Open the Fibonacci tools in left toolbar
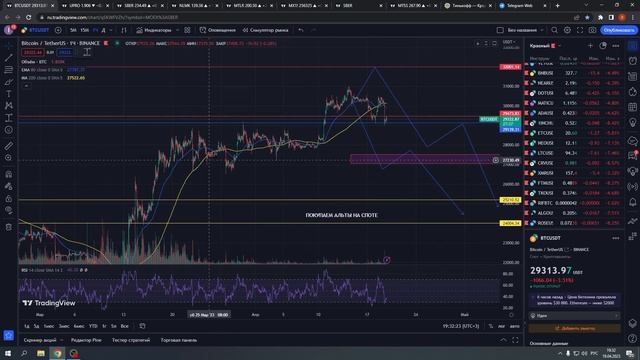This screenshot has height=360, width=640. [9, 70]
